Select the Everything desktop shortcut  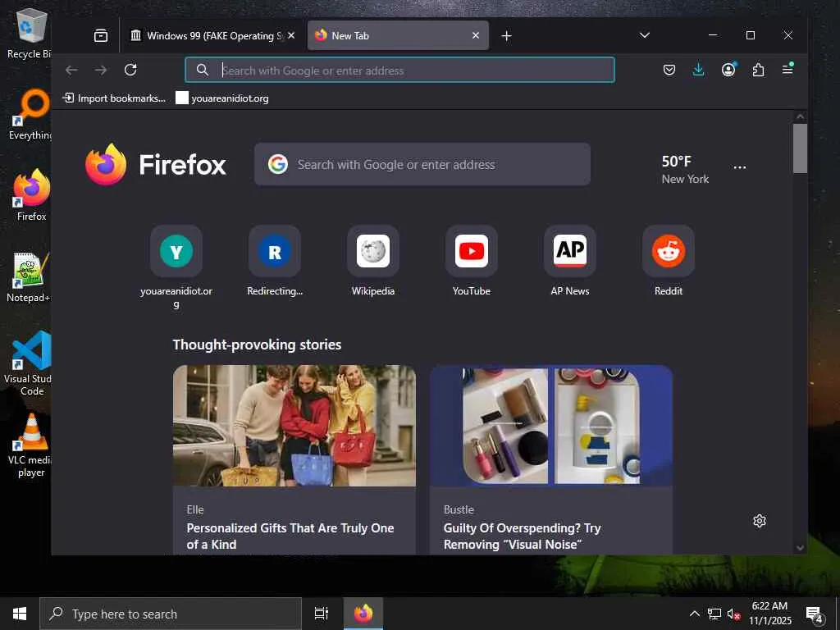pyautogui.click(x=30, y=114)
